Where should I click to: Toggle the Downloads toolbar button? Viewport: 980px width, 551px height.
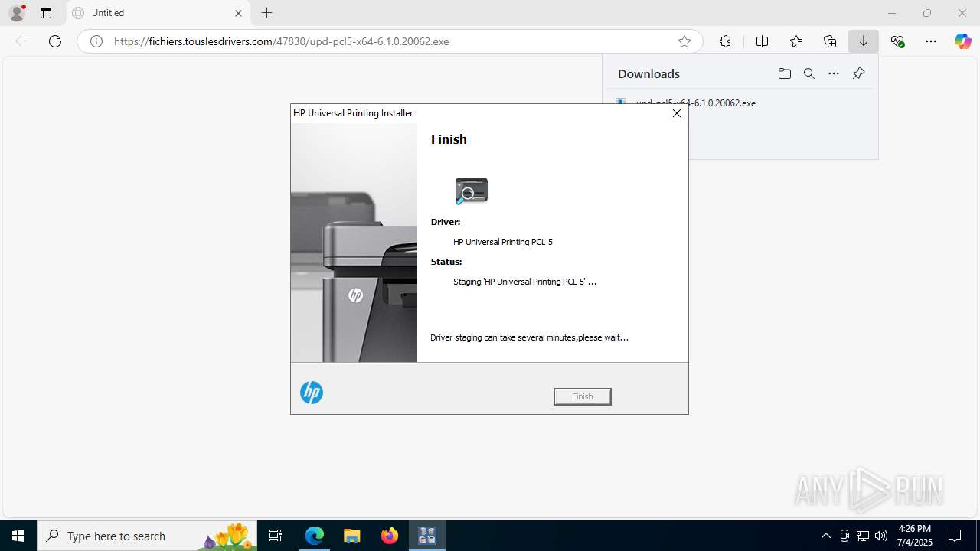[x=864, y=41]
